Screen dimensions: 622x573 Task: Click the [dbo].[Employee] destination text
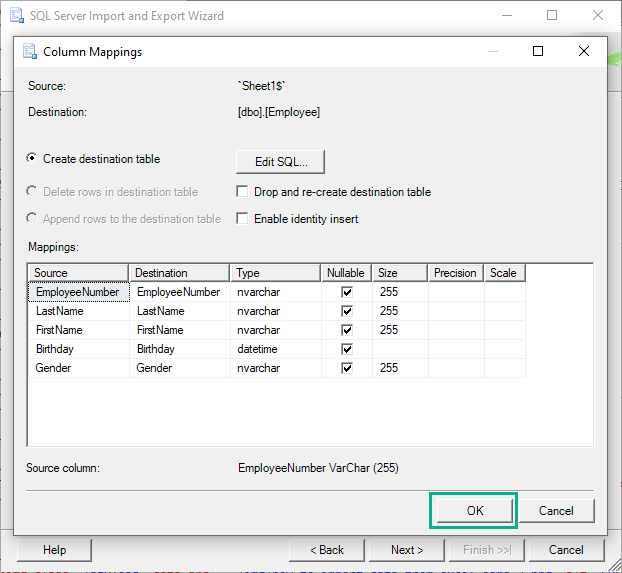click(279, 112)
